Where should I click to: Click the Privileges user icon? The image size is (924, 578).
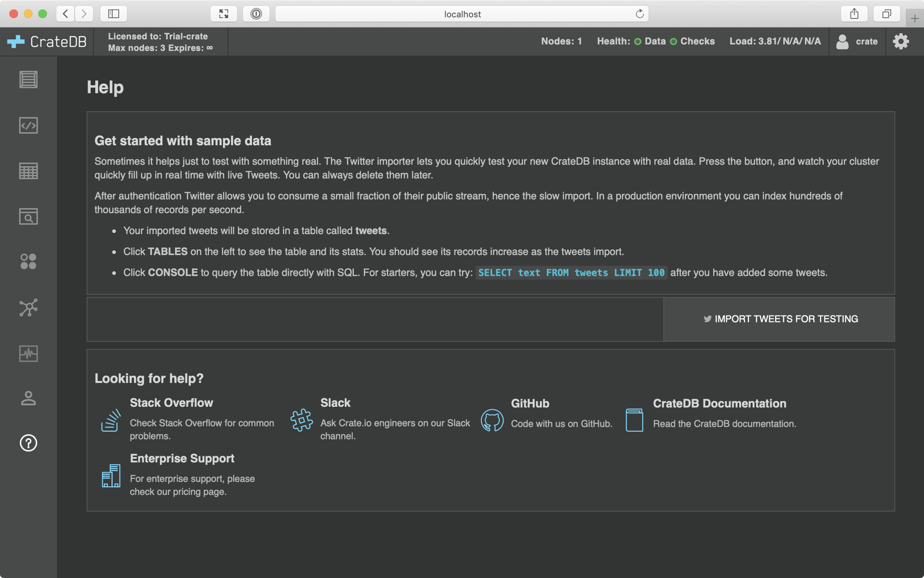(28, 398)
